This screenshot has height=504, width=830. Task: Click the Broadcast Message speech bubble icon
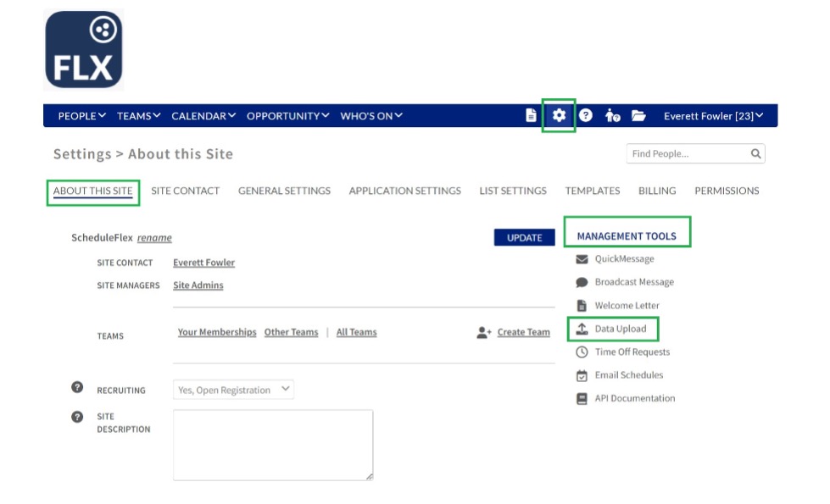(582, 282)
